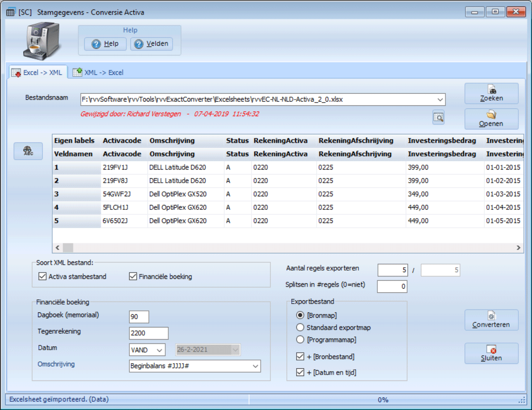Click the preview magnifier icon beside filename
This screenshot has height=410, width=532.
pyautogui.click(x=438, y=117)
